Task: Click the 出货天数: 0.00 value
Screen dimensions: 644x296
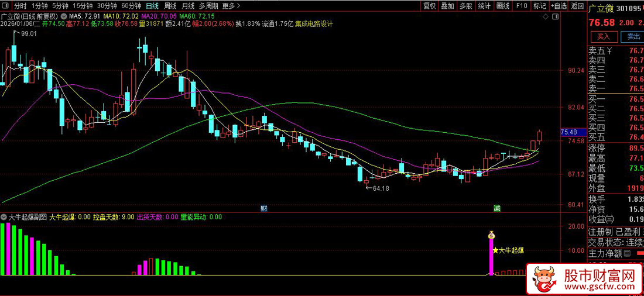Action: pos(157,217)
